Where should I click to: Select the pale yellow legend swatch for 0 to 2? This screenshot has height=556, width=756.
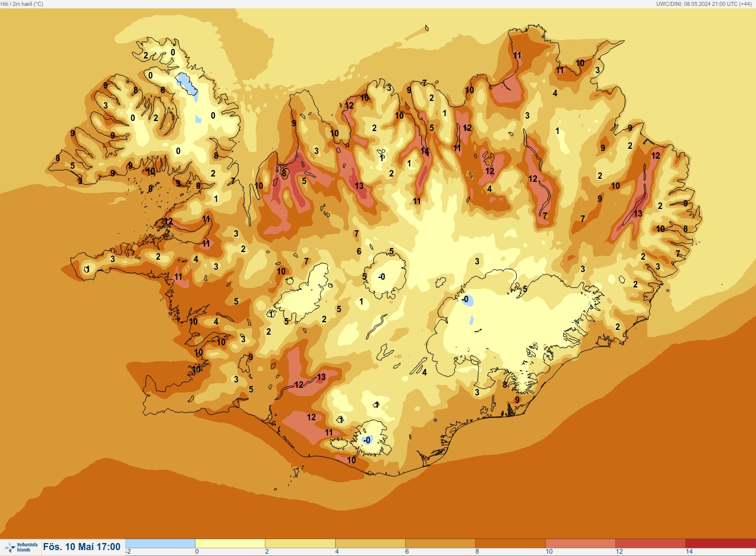[x=230, y=543]
